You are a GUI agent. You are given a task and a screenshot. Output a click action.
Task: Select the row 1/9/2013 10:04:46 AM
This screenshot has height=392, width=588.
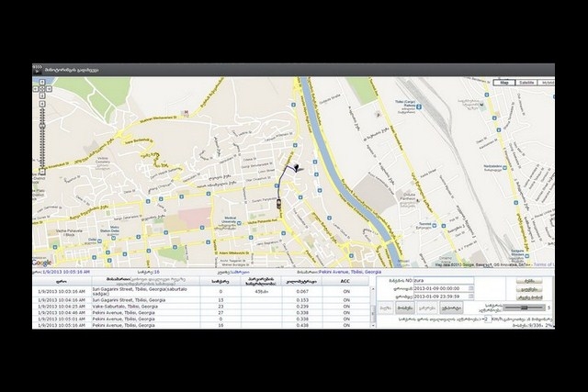click(x=201, y=312)
